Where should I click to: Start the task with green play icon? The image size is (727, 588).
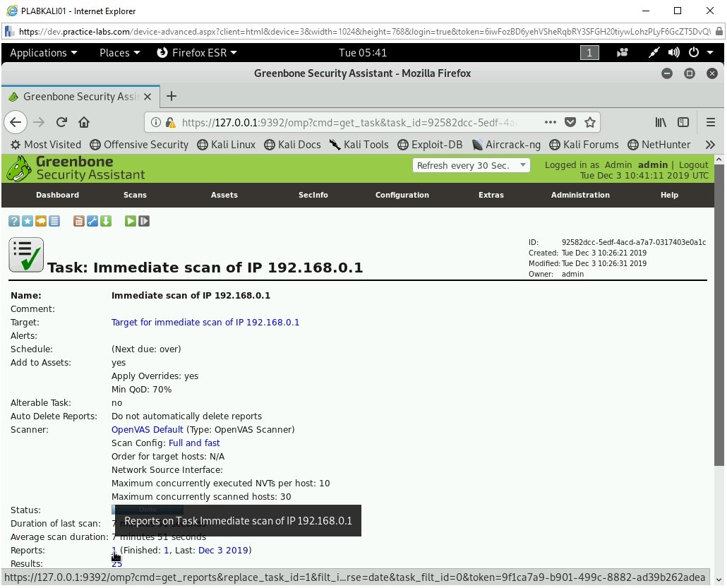coord(131,221)
